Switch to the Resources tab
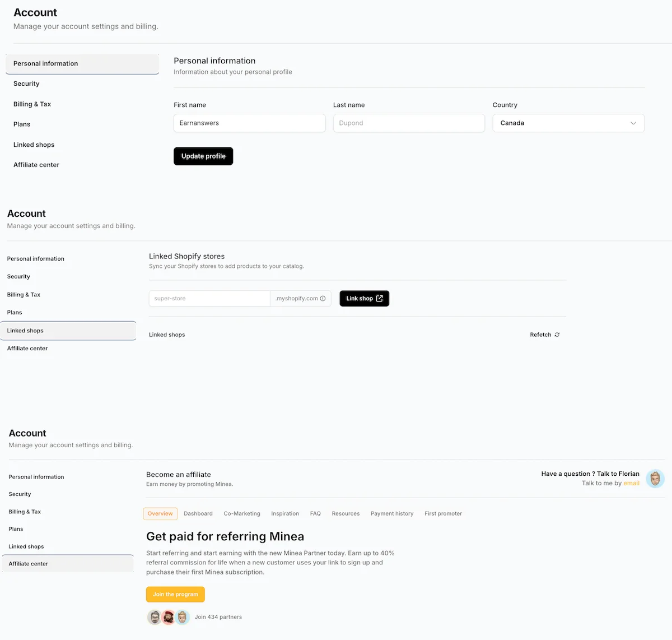The width and height of the screenshot is (672, 640). coord(346,513)
